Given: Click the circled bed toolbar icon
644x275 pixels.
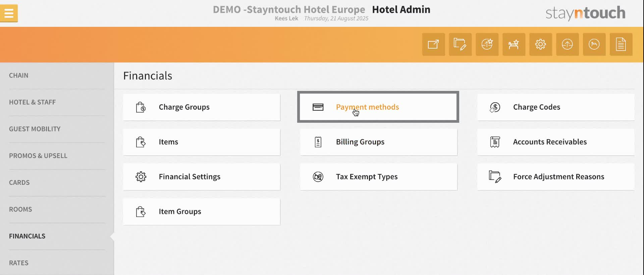Looking at the screenshot, I should coord(594,44).
